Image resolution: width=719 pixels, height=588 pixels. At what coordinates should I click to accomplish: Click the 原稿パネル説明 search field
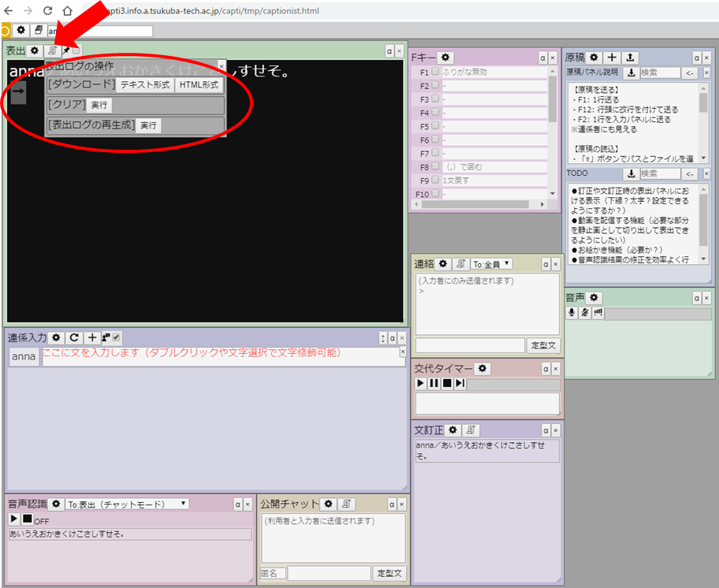click(660, 73)
